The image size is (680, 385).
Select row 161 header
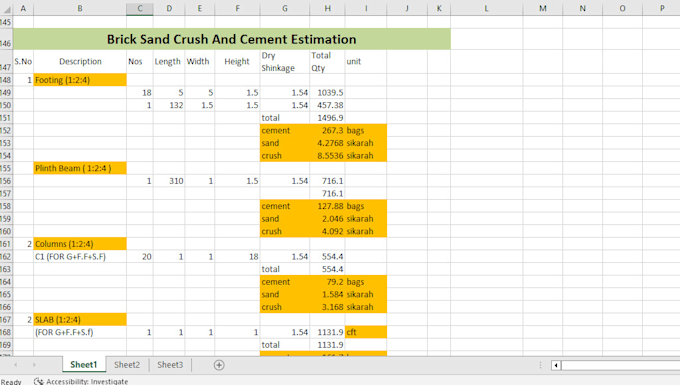(6, 244)
